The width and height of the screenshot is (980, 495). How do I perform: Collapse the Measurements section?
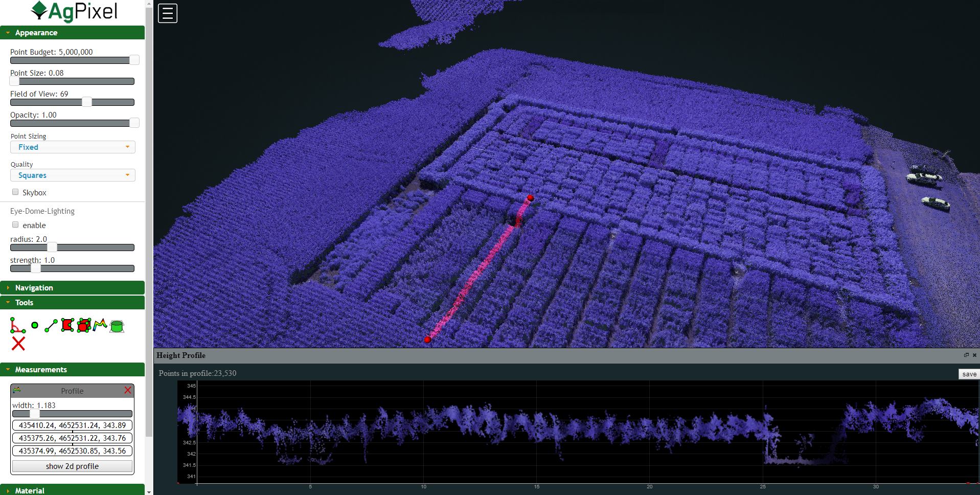click(72, 370)
